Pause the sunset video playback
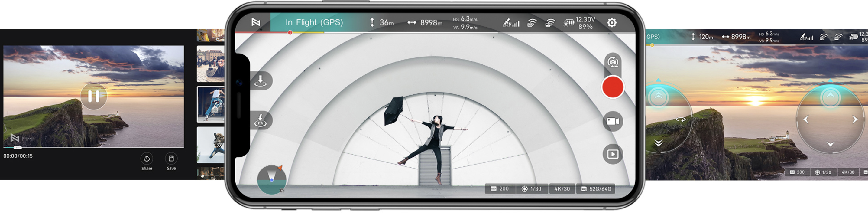This screenshot has height=213, width=868. tap(93, 97)
